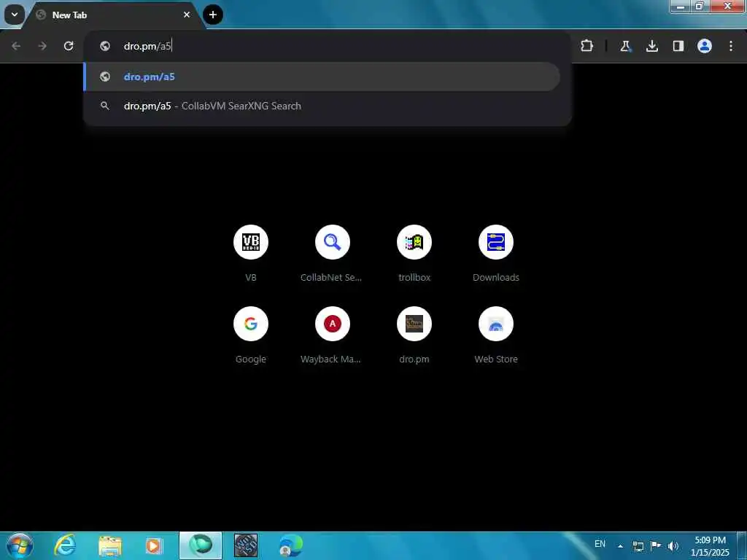Open the Extensions puzzle icon
The image size is (747, 560).
(587, 46)
